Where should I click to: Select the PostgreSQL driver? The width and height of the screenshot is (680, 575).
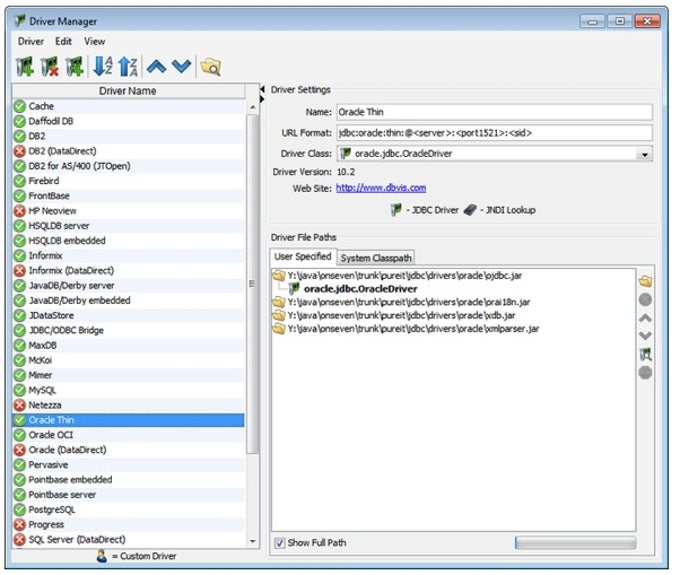tap(128, 510)
